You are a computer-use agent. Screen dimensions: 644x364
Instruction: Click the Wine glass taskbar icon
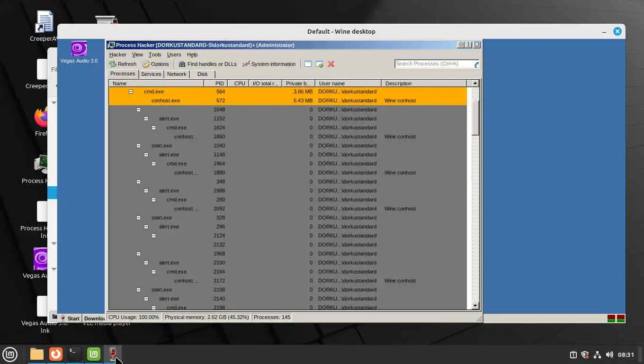[x=113, y=354]
